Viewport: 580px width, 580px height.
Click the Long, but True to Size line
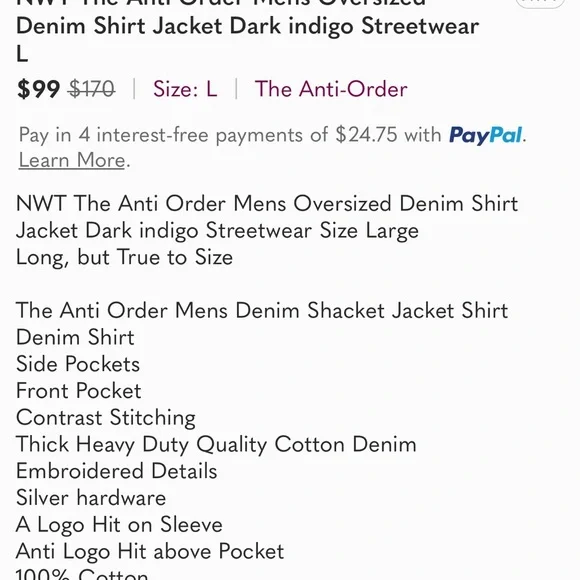point(124,257)
